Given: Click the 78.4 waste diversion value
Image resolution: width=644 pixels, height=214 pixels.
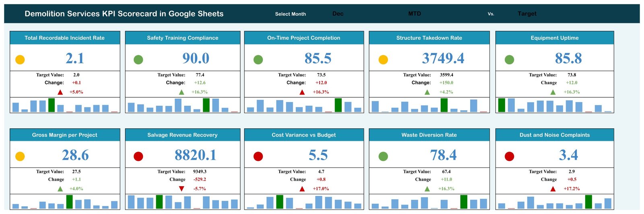Looking at the screenshot, I should [443, 155].
